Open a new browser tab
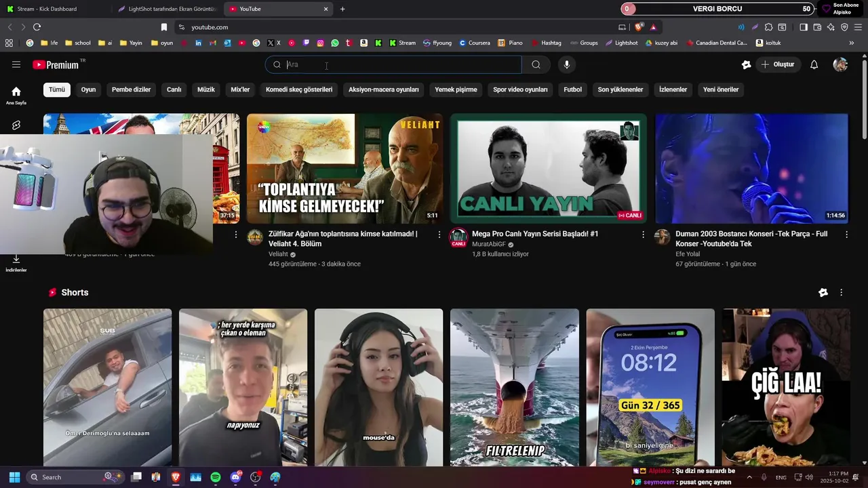 pyautogui.click(x=342, y=9)
